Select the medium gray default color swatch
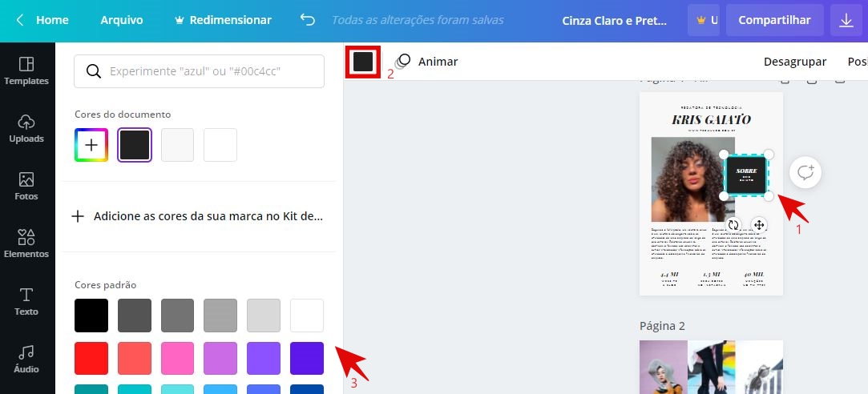868x394 pixels. click(x=178, y=316)
